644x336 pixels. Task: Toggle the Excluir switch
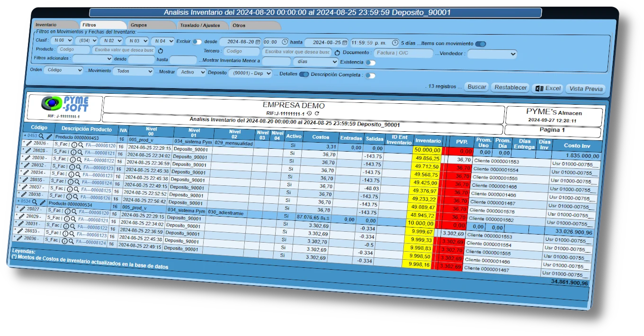point(197,42)
